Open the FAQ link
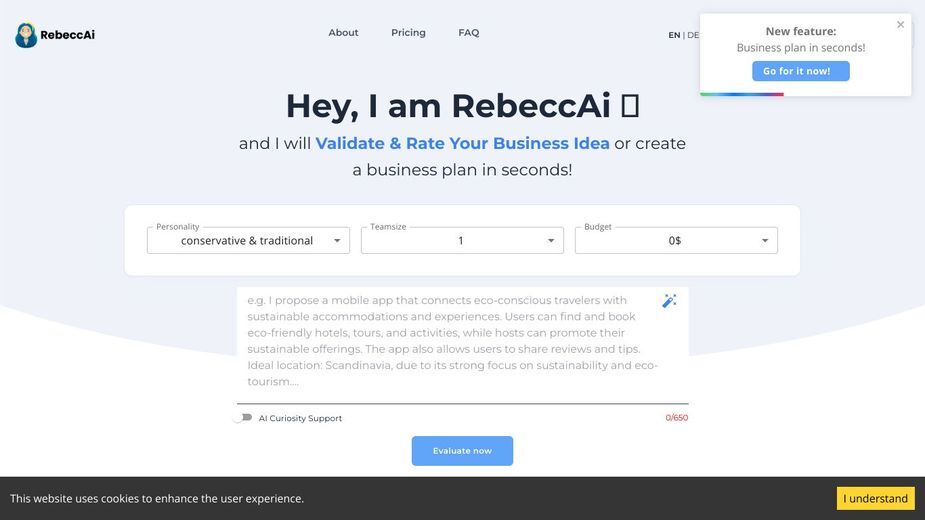This screenshot has height=520, width=925. [468, 32]
